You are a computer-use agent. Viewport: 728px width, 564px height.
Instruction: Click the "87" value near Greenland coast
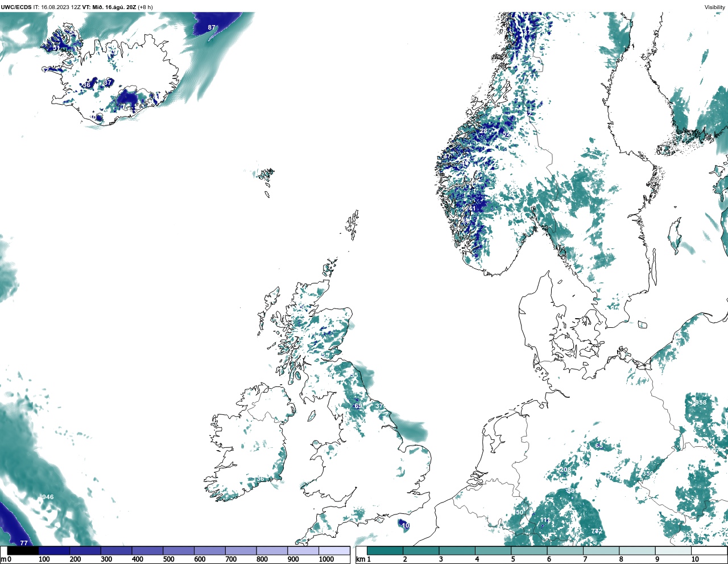[x=212, y=27]
